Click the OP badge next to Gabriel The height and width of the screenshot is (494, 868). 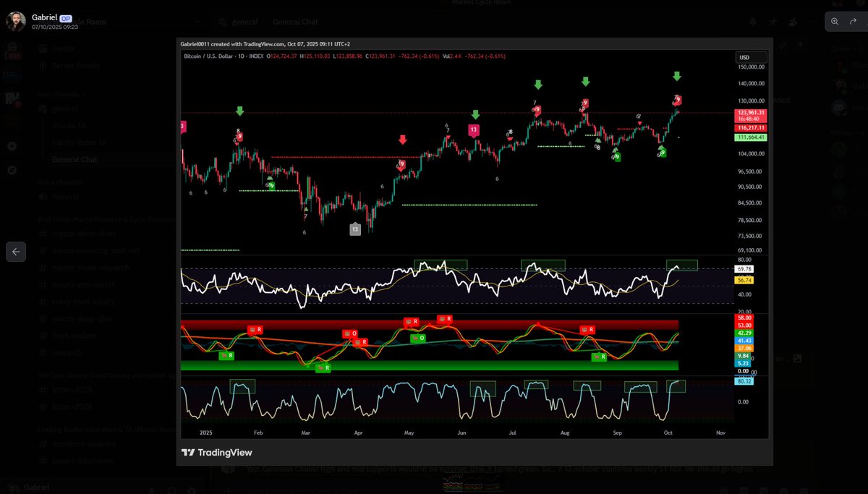pos(66,17)
